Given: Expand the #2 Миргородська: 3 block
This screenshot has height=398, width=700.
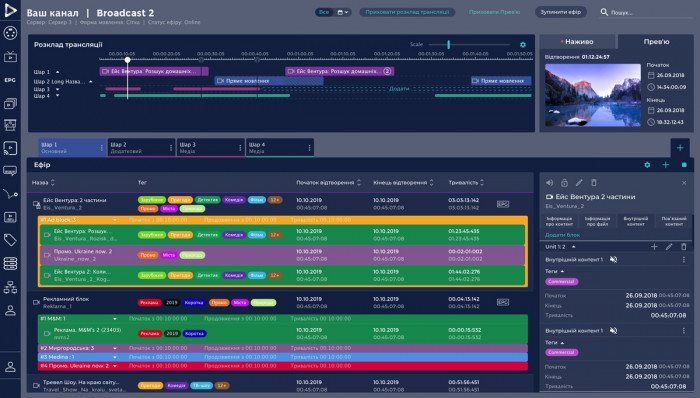Looking at the screenshot, I should click(x=115, y=348).
